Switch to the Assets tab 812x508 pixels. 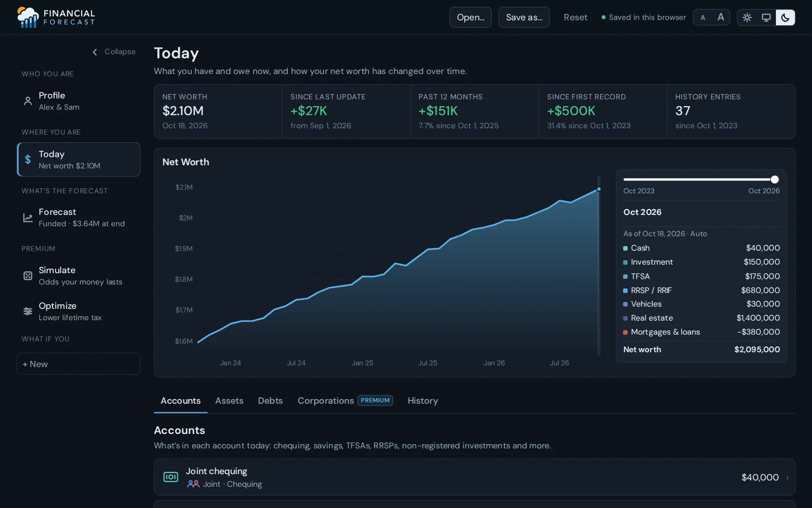(x=229, y=401)
